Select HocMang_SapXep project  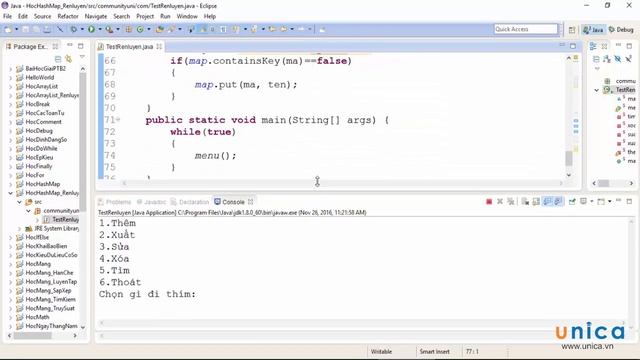(48, 291)
